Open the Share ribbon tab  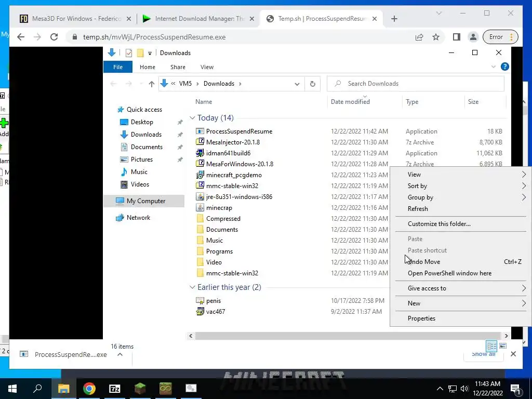coord(178,67)
